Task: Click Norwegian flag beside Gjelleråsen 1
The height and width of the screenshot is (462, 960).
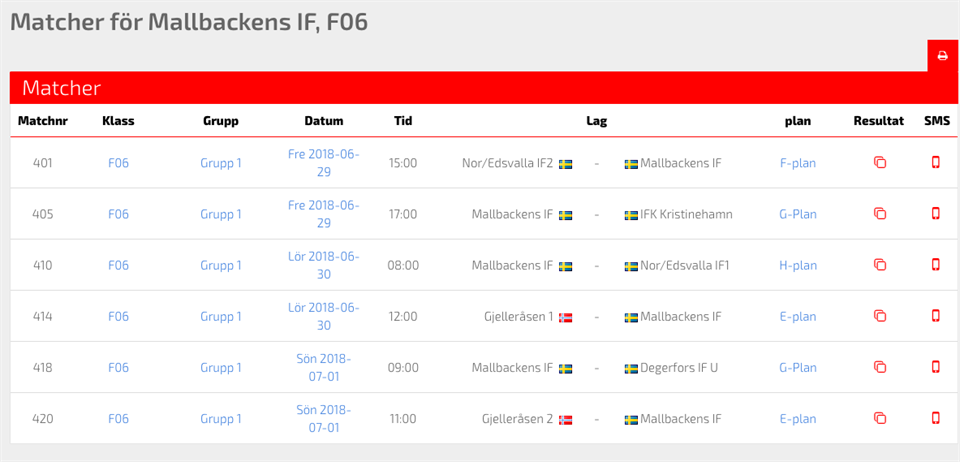Action: tap(565, 317)
